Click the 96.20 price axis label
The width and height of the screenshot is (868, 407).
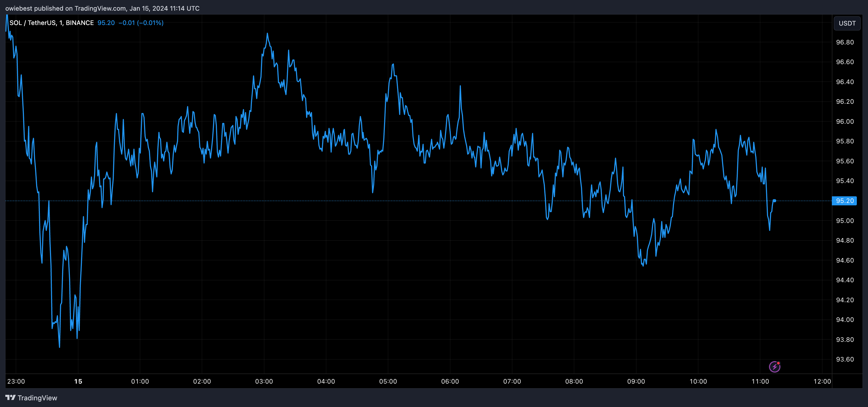coord(845,102)
